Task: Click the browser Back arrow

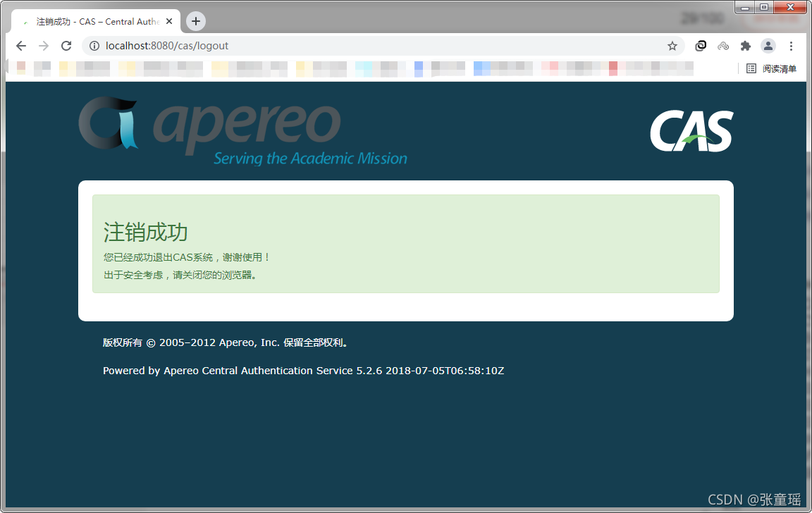Action: click(x=21, y=46)
